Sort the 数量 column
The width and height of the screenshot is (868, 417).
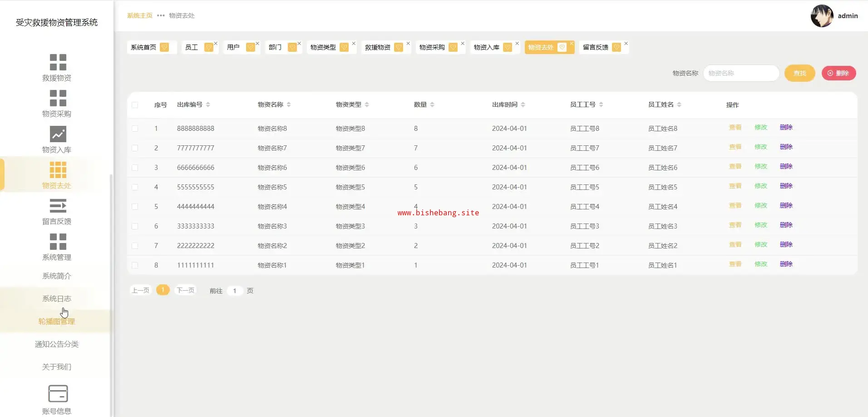pyautogui.click(x=432, y=104)
